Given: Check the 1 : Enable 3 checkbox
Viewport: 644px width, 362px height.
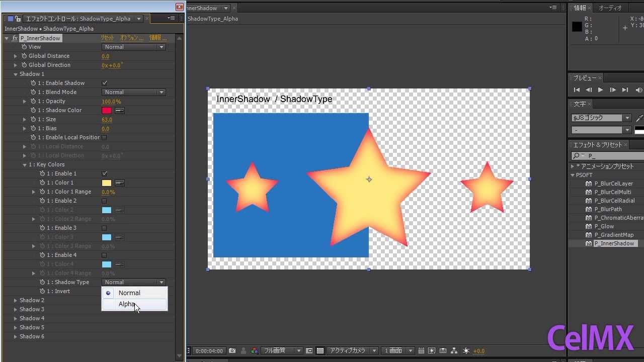Looking at the screenshot, I should tap(105, 228).
